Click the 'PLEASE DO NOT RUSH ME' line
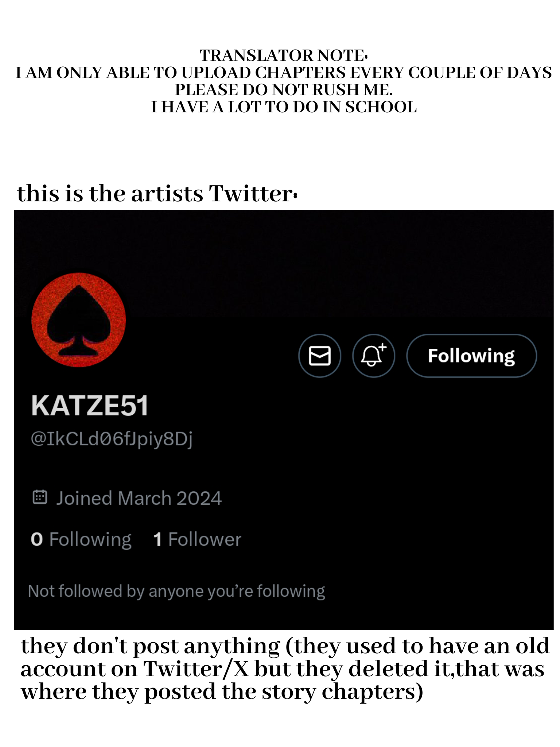Viewport: 560px width, 747px height. [283, 90]
